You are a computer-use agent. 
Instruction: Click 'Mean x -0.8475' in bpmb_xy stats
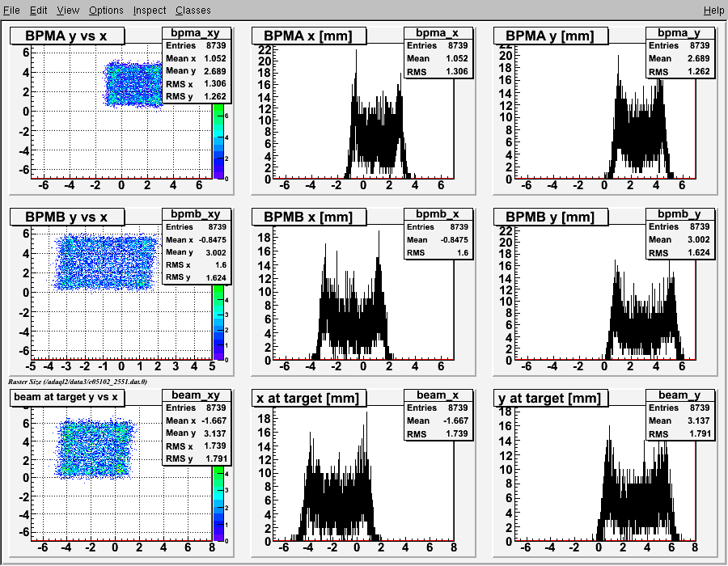tap(196, 239)
